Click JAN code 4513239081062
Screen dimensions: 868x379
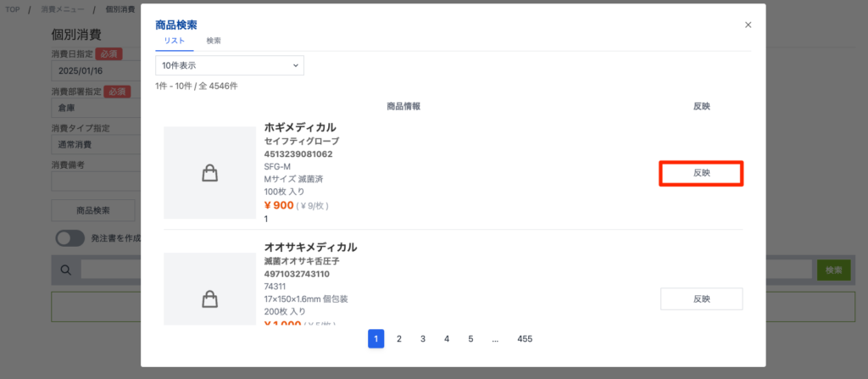(298, 154)
